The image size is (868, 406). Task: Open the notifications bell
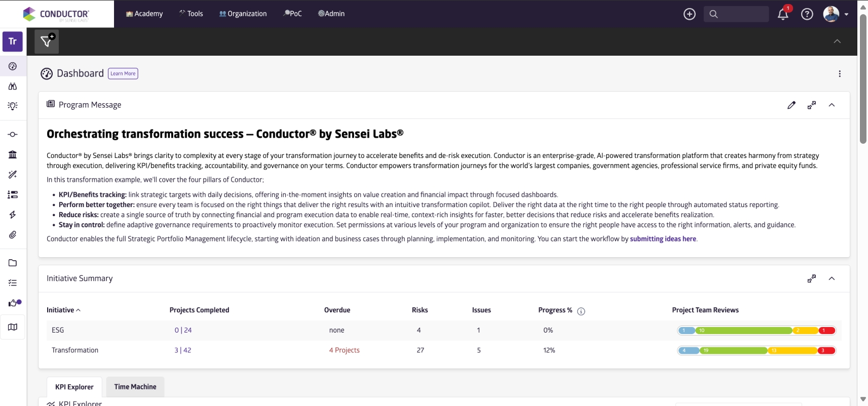783,14
